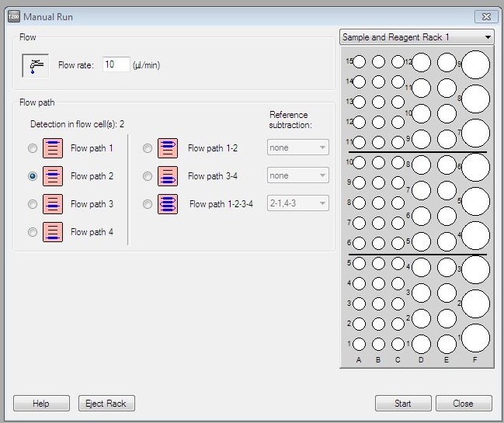Click the Flow path 3 icon
This screenshot has width=504, height=423.
tap(52, 204)
